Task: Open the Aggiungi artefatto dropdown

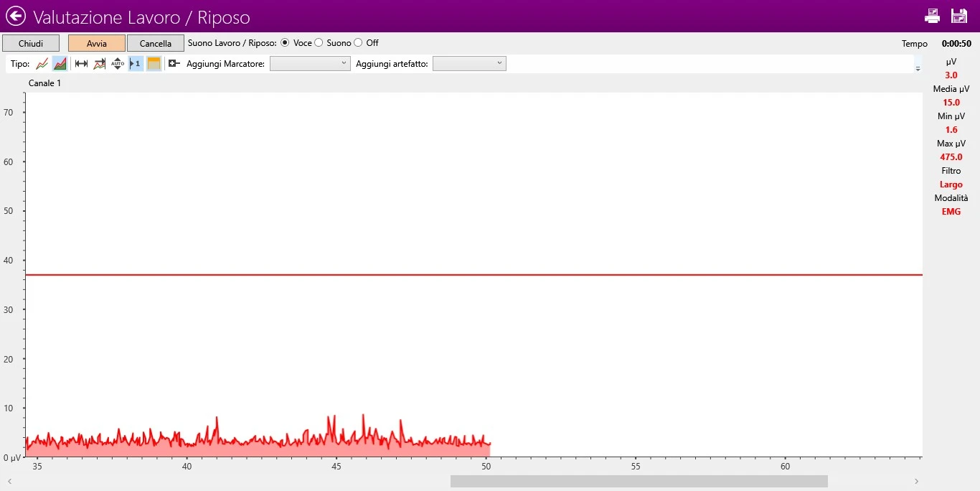Action: point(469,64)
